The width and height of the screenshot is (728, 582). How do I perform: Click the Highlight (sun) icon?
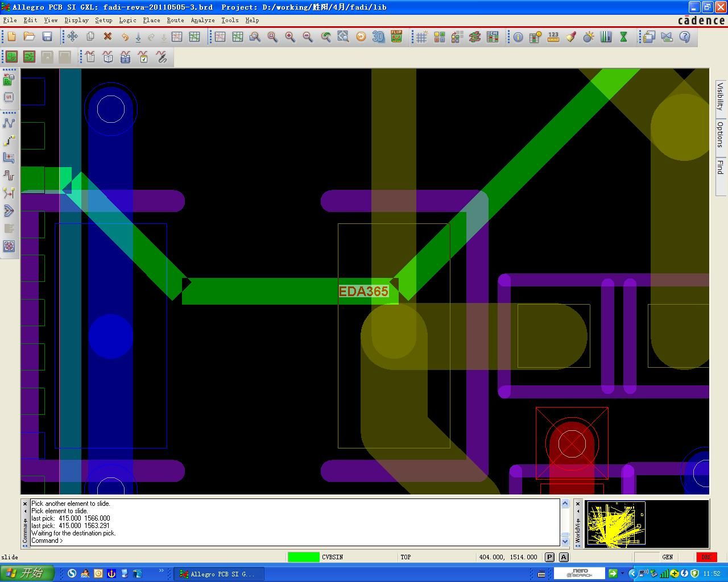[x=589, y=37]
